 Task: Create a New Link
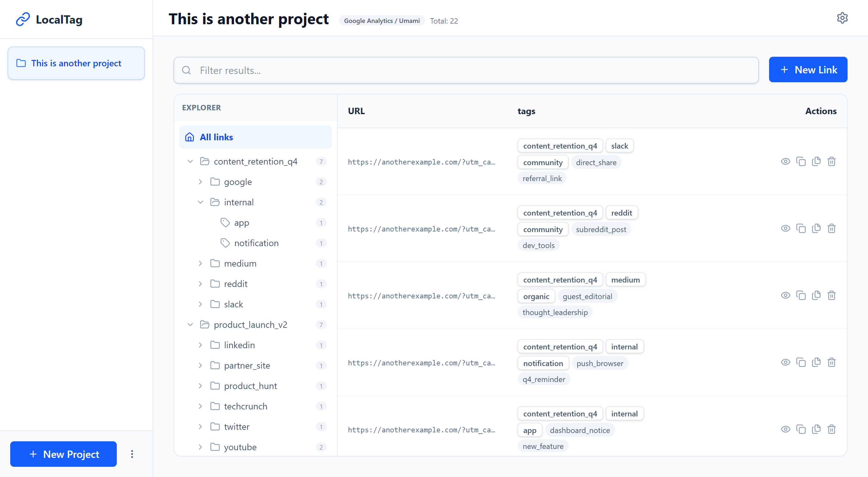808,70
